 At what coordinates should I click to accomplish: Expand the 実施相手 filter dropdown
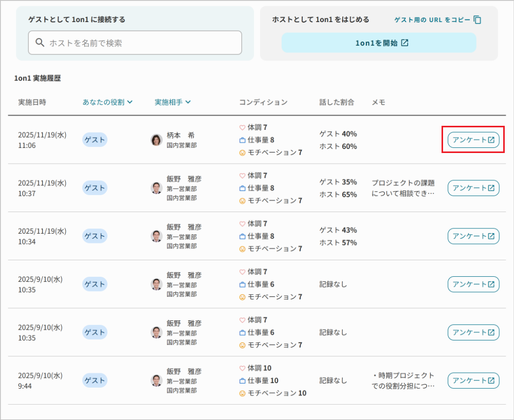click(x=173, y=102)
